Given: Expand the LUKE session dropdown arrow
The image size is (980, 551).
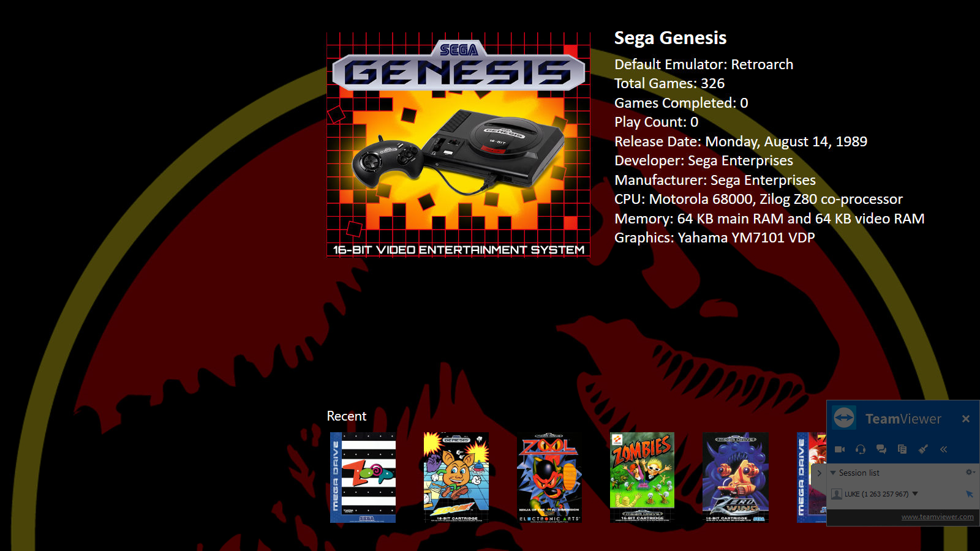Looking at the screenshot, I should [x=915, y=493].
